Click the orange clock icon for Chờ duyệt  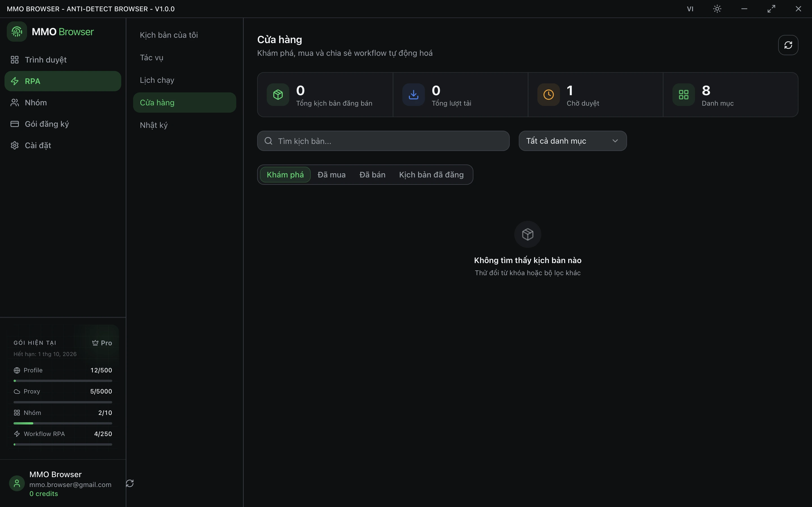[548, 95]
